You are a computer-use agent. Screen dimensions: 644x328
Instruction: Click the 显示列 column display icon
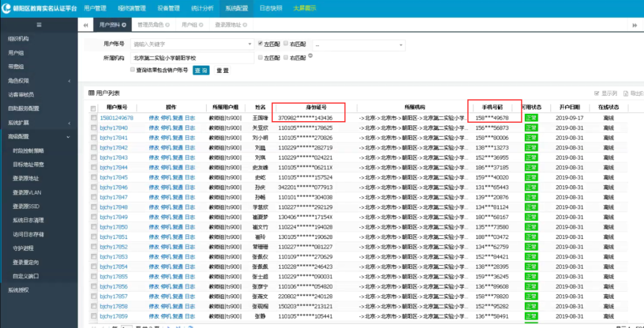(x=597, y=94)
